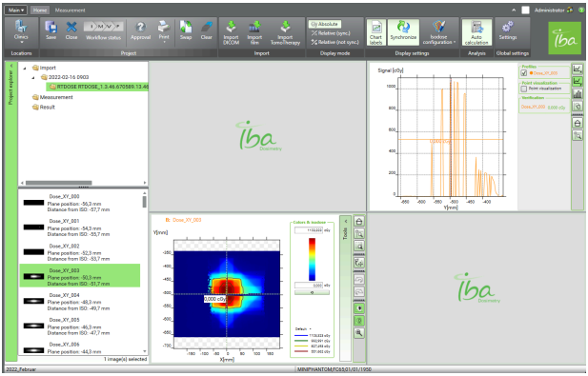
Task: Select the Dose_XY_004 plane entry
Action: pos(79,302)
